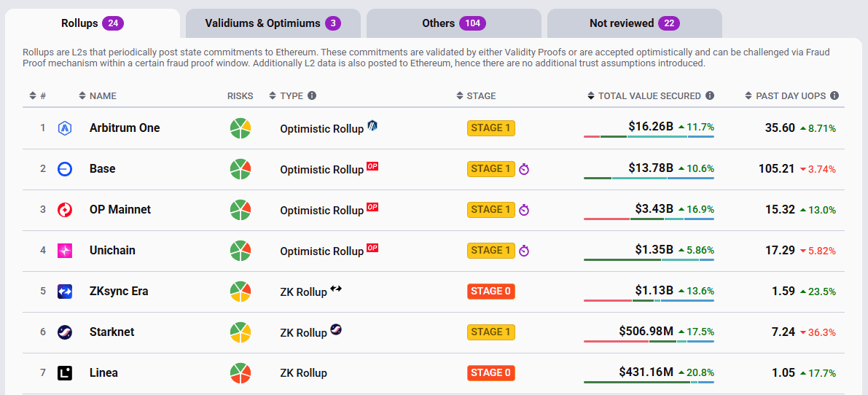
Task: Click the OP stack badge in Unichain row
Action: tap(372, 248)
